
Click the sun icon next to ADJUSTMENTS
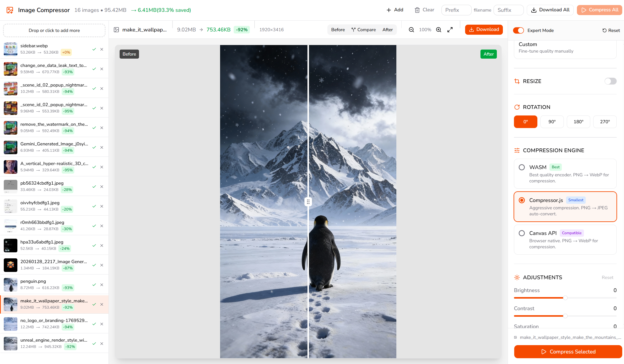(x=517, y=277)
